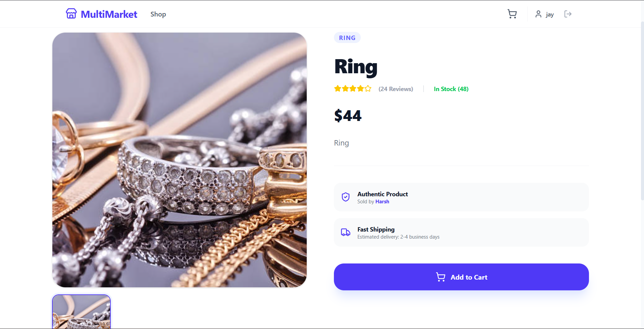644x329 pixels.
Task: Click the fifth empty rating star
Action: tap(368, 89)
